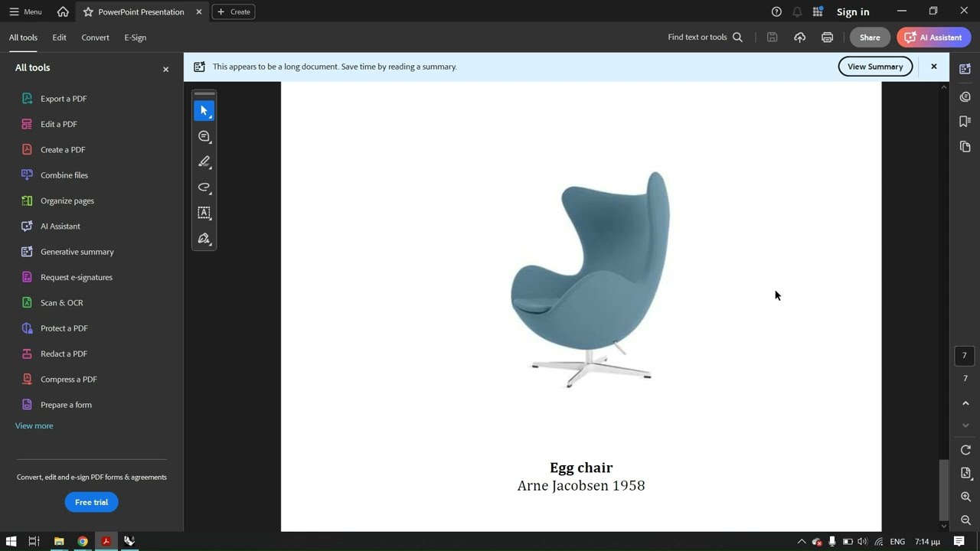The image size is (980, 551).
Task: Show hidden system tray icons
Action: click(802, 541)
